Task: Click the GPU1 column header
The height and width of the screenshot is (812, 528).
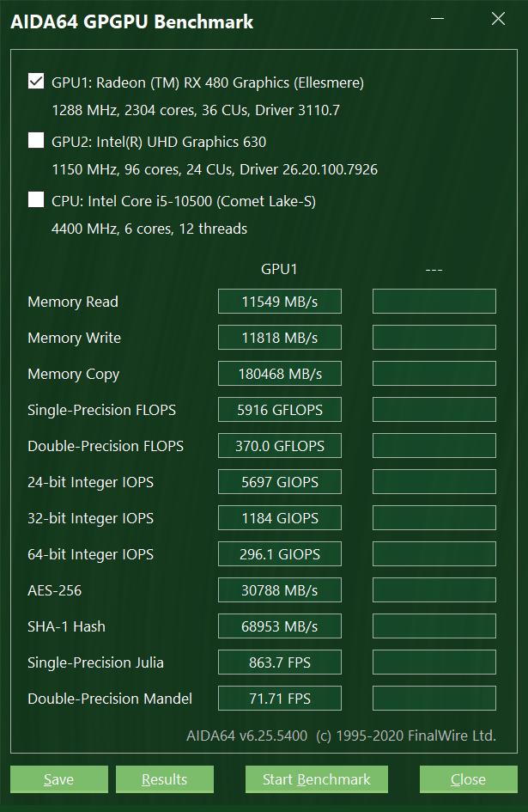Action: click(x=279, y=269)
